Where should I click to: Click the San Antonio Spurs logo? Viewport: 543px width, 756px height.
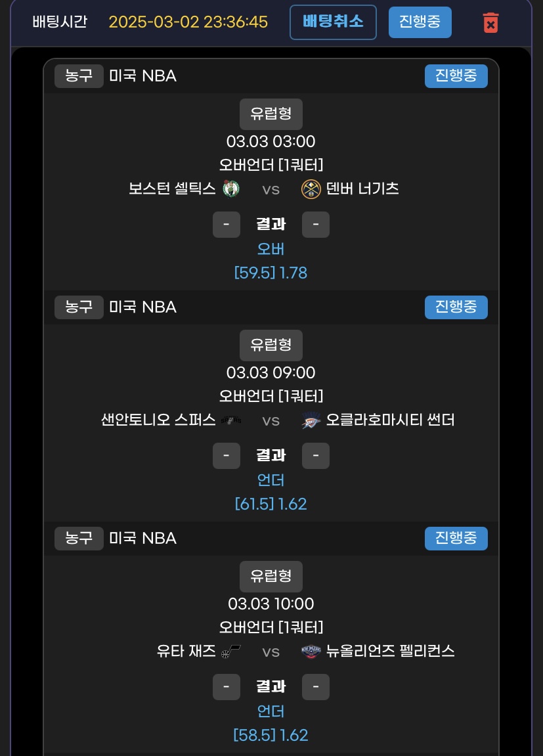pos(230,420)
